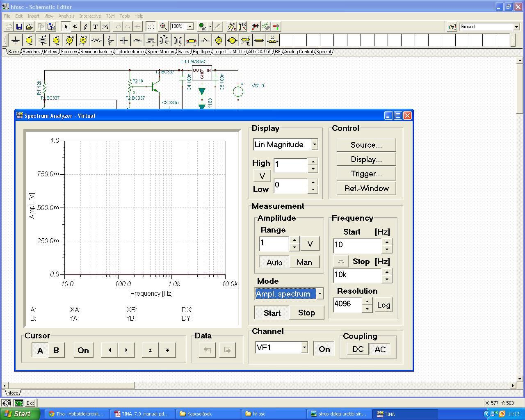This screenshot has width=525, height=420.
Task: Increase the Resolution value
Action: click(x=367, y=301)
